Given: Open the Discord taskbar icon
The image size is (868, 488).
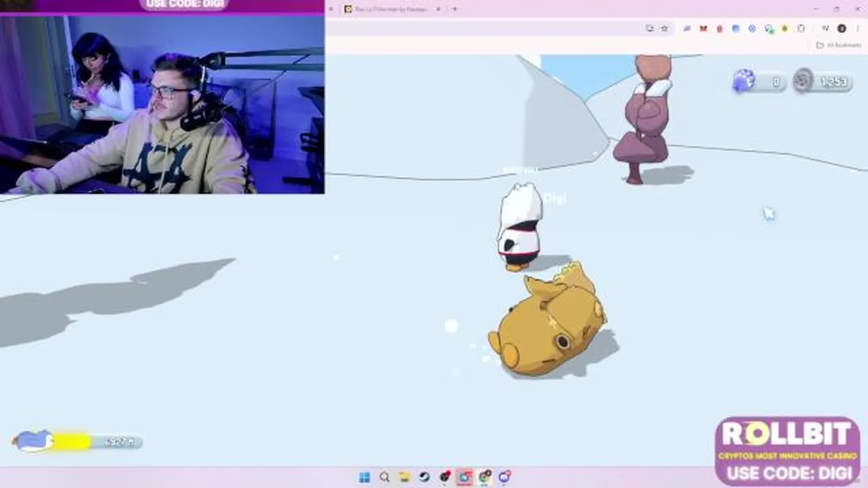Looking at the screenshot, I should pyautogui.click(x=505, y=477).
